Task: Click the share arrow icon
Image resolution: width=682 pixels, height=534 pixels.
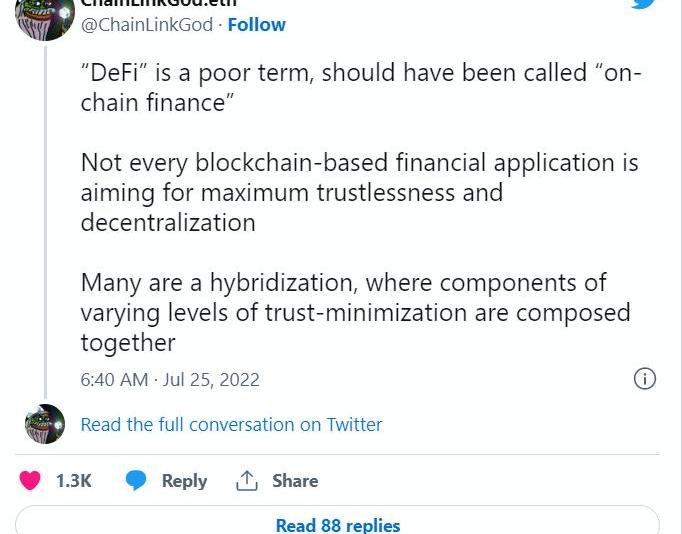Action: [247, 481]
